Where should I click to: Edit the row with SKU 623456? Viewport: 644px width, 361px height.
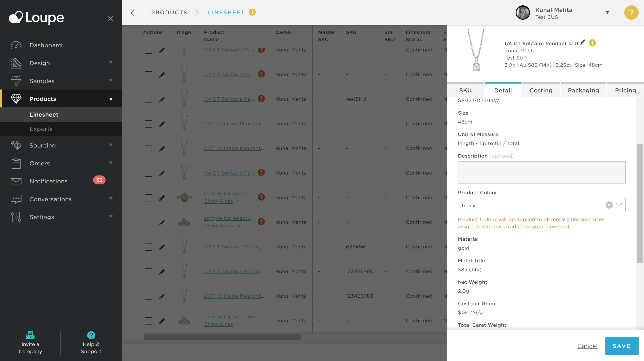pyautogui.click(x=162, y=247)
